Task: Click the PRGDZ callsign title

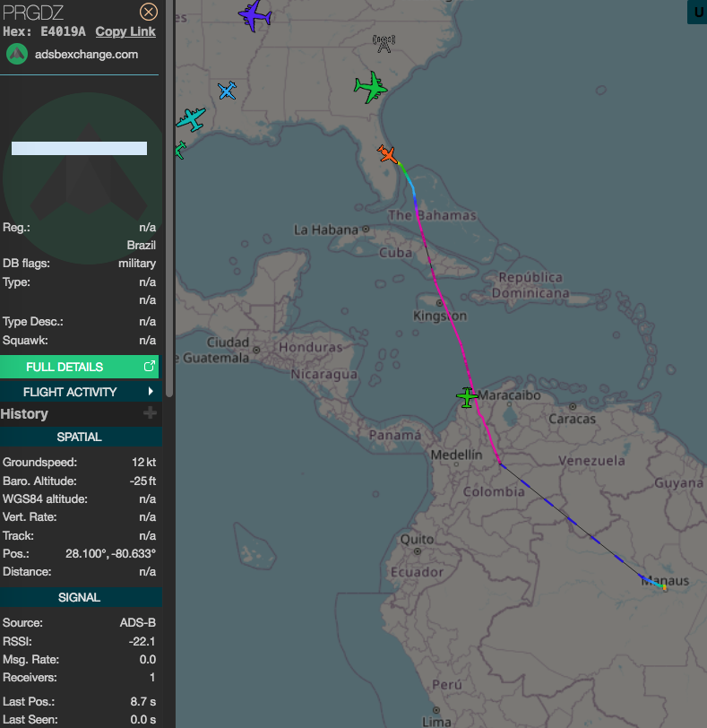Action: pyautogui.click(x=33, y=13)
